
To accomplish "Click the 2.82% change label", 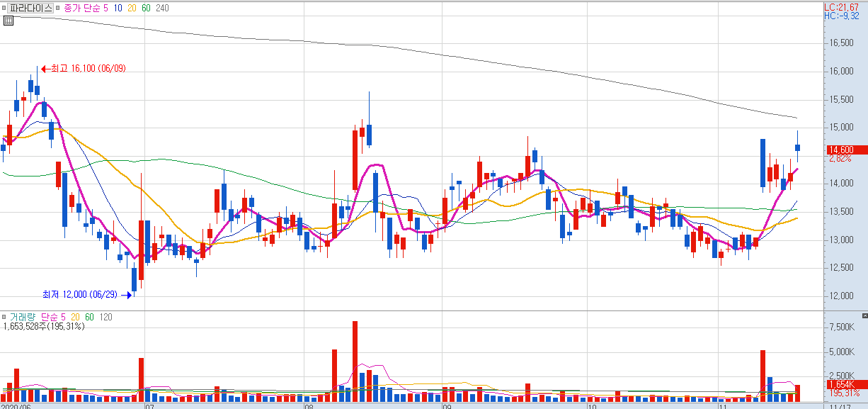I will (x=839, y=159).
